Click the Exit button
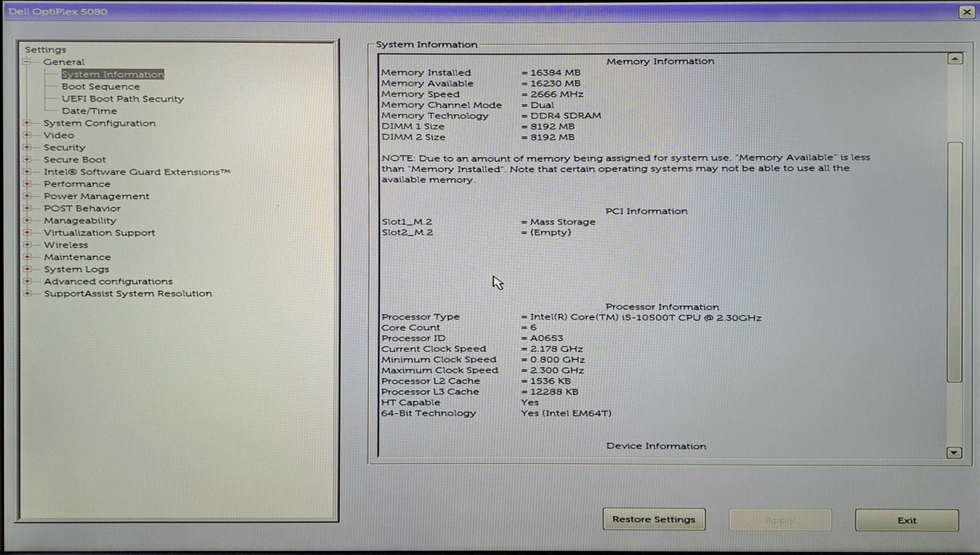Viewport: 980px width, 555px height. (907, 520)
